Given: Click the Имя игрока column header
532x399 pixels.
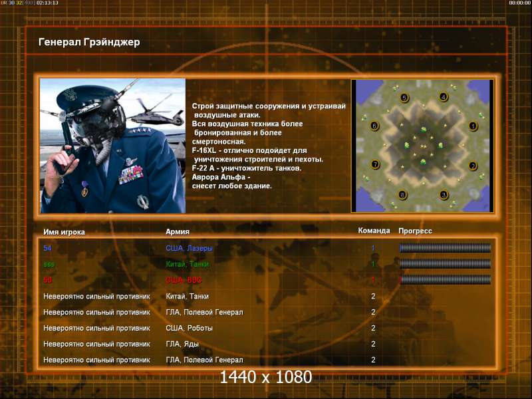Looking at the screenshot, I should point(64,232).
